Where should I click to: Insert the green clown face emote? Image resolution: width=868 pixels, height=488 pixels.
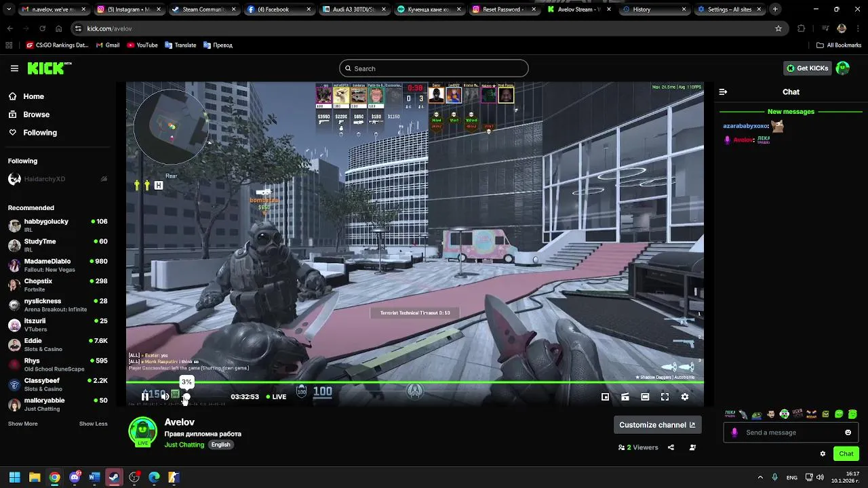[x=784, y=414]
